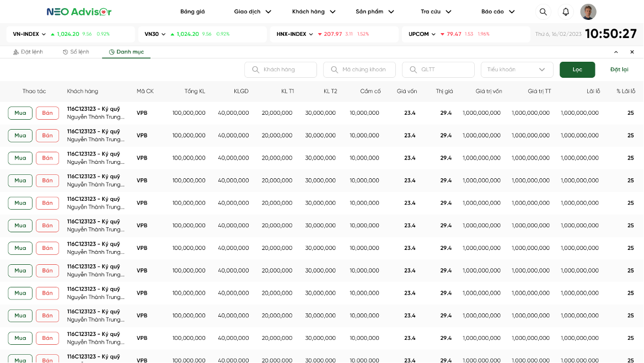The height and width of the screenshot is (363, 644).
Task: Go to Bảng giá page
Action: (192, 12)
